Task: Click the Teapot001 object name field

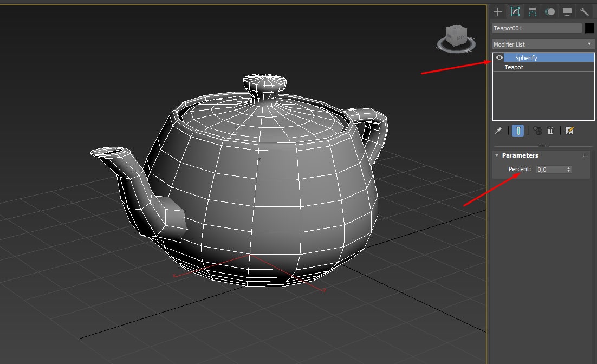Action: click(x=537, y=28)
